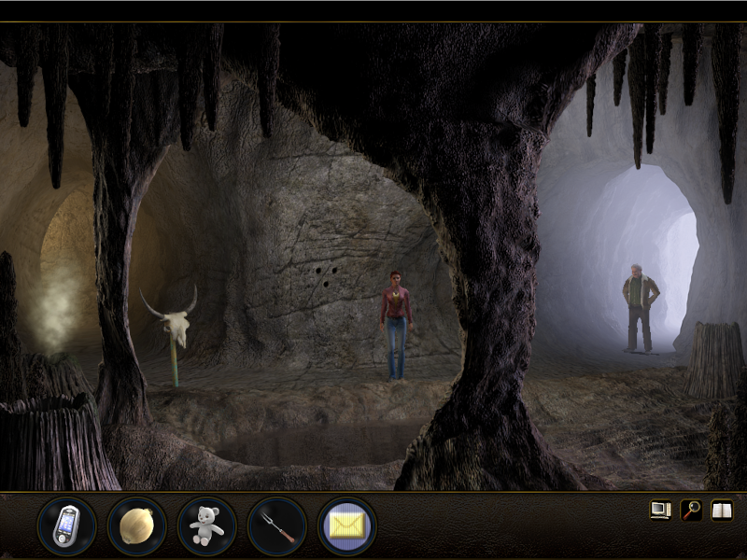Open the game menu via the computer icon
The height and width of the screenshot is (560, 747).
point(661,511)
